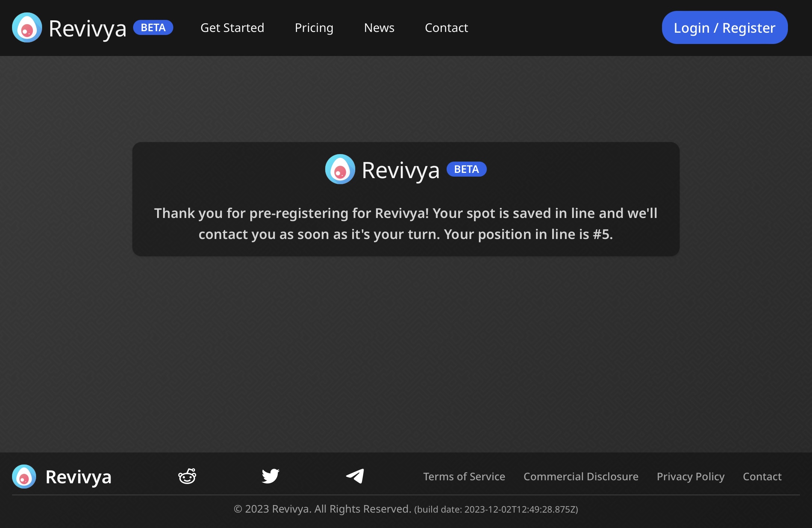Open the Twitter bird icon
This screenshot has width=812, height=528.
pos(271,476)
